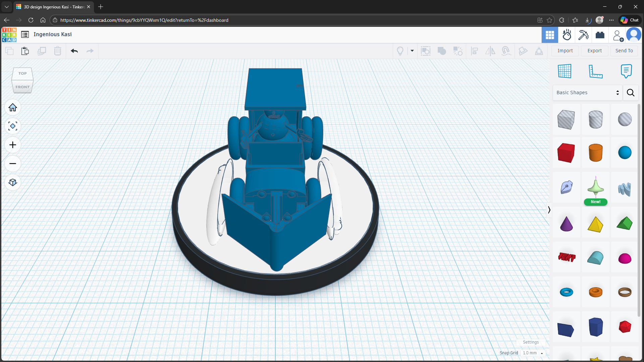644x362 pixels.
Task: Click the browser address bar URL
Action: tap(144, 20)
